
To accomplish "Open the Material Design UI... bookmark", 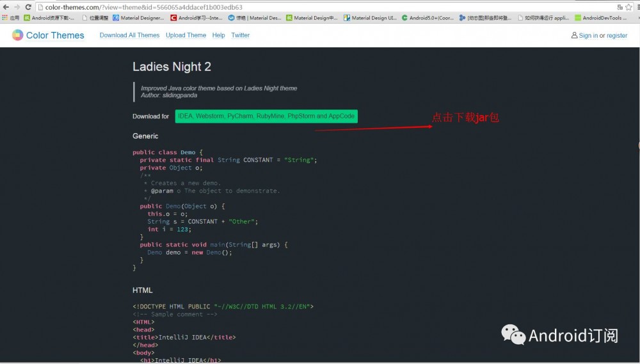I will (370, 17).
